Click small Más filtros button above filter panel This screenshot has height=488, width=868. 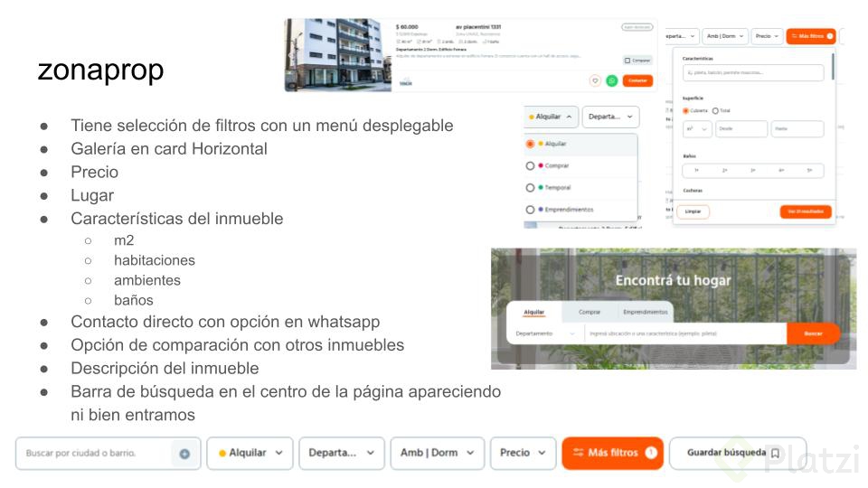[x=811, y=36]
